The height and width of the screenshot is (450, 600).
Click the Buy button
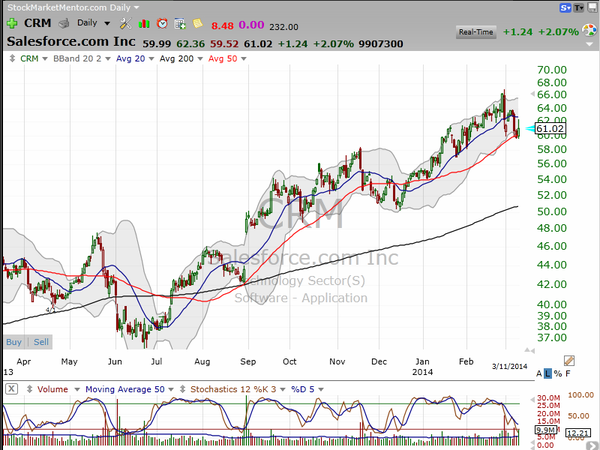click(x=14, y=342)
